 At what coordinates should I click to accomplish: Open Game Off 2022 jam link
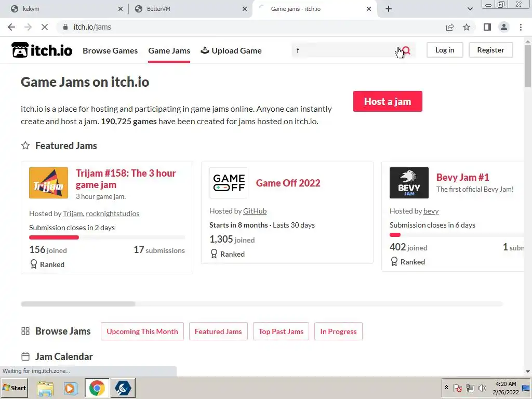click(288, 183)
